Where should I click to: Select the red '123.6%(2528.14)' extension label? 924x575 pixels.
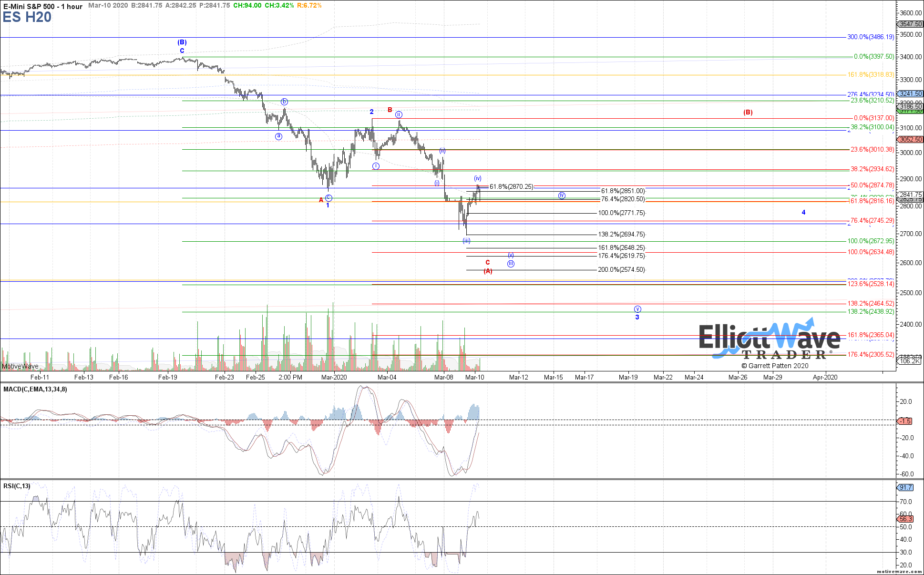[871, 284]
